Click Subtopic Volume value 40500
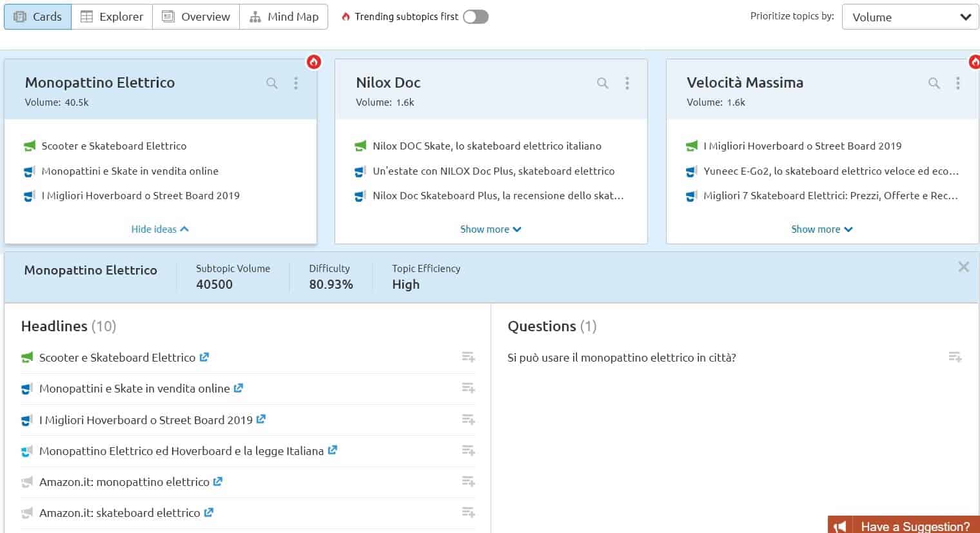This screenshot has width=980, height=533. click(214, 284)
